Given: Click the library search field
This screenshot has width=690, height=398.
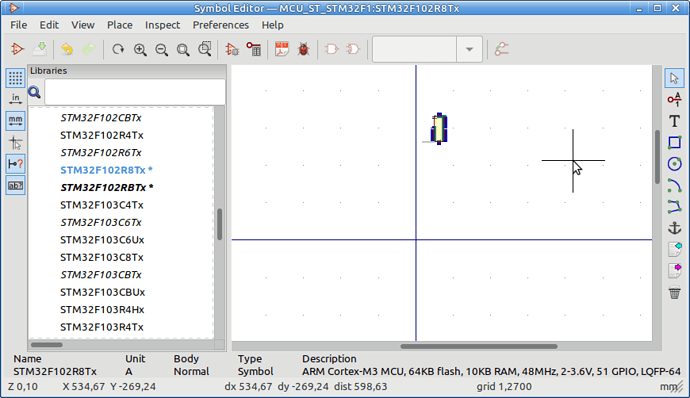Looking at the screenshot, I should tap(135, 92).
